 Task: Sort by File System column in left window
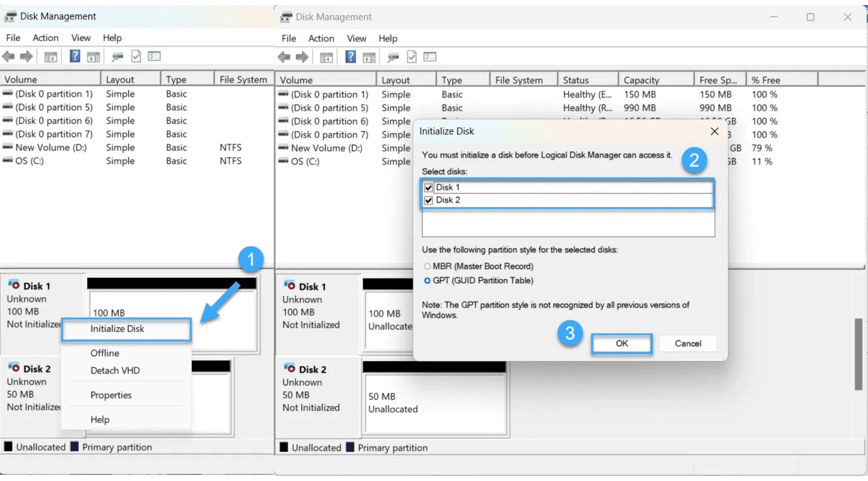coord(244,79)
